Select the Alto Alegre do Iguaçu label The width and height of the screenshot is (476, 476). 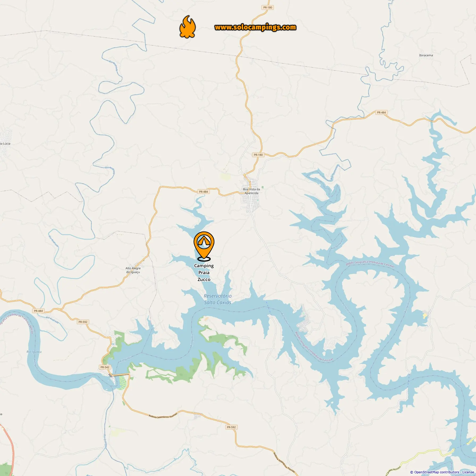(x=133, y=270)
